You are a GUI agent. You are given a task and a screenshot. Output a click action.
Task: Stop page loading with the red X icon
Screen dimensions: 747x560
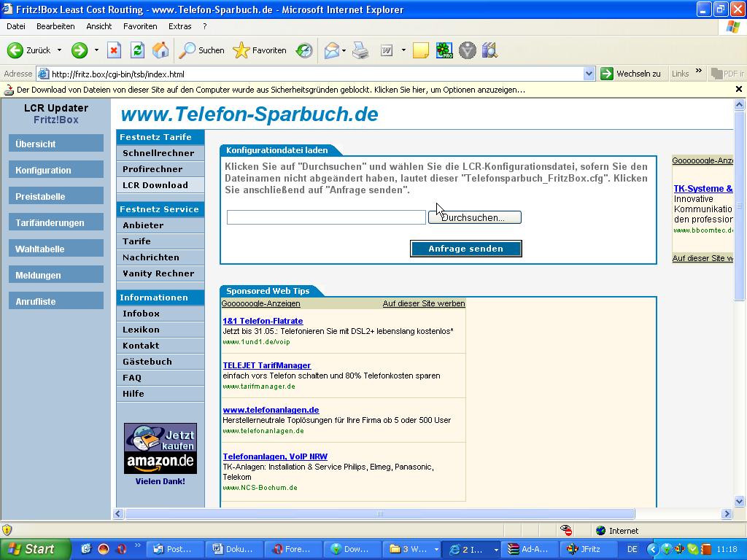tap(114, 50)
